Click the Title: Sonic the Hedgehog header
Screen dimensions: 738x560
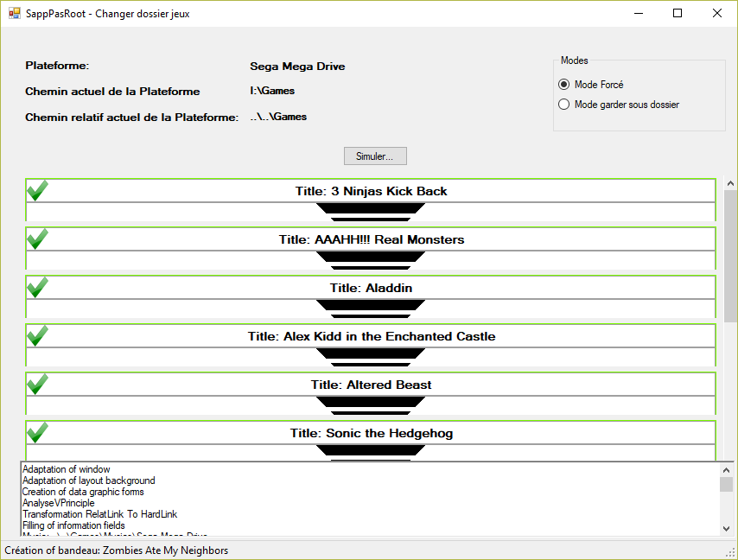coord(371,433)
